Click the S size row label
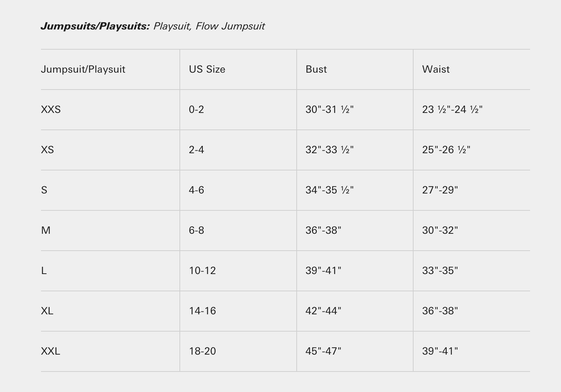Image resolution: width=561 pixels, height=392 pixels. (x=44, y=190)
